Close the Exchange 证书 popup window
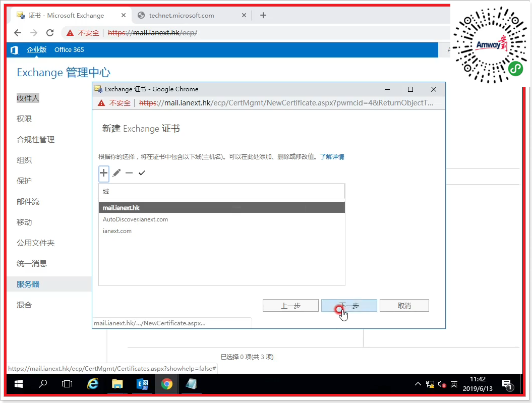 click(x=434, y=89)
